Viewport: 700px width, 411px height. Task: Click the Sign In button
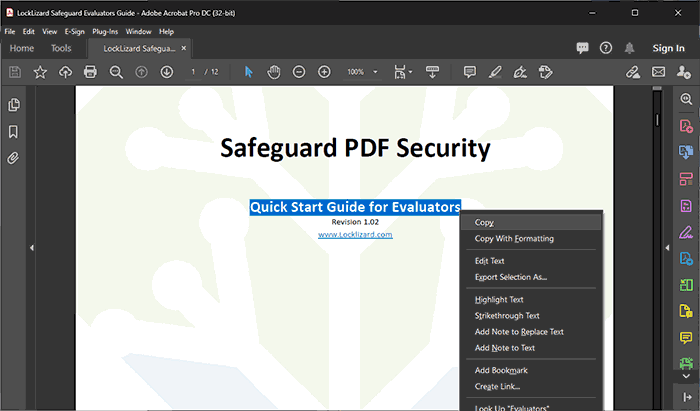[x=668, y=48]
